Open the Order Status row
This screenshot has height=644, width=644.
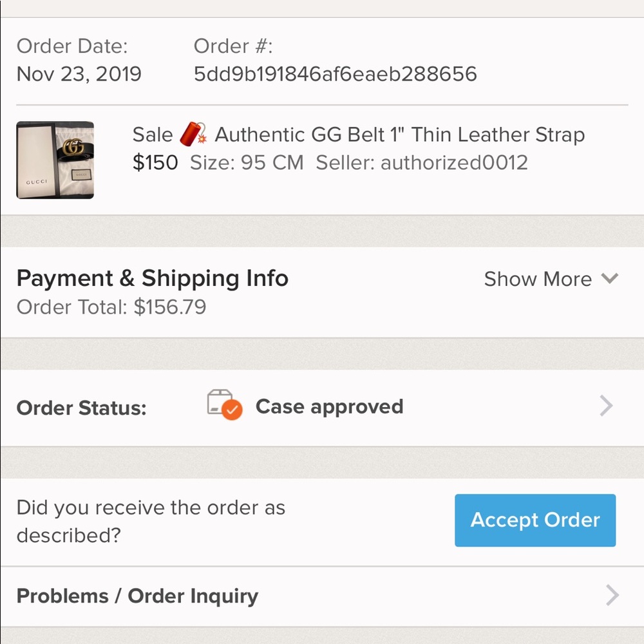tap(322, 406)
